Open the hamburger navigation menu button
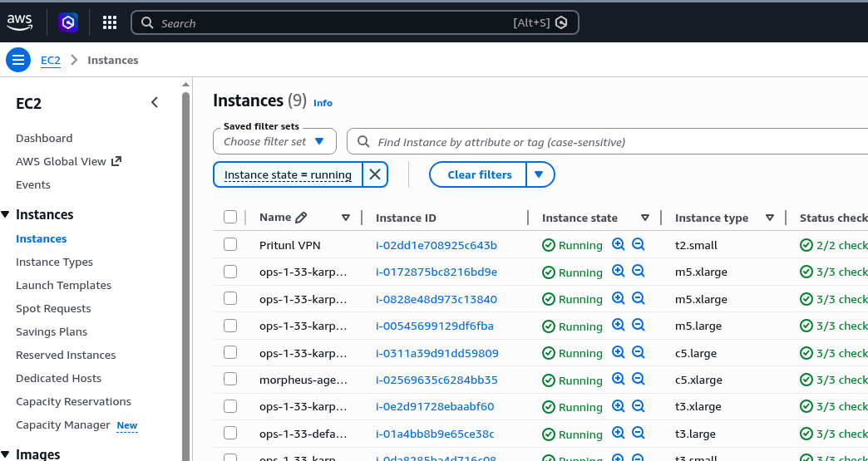The width and height of the screenshot is (868, 461). pyautogui.click(x=18, y=60)
